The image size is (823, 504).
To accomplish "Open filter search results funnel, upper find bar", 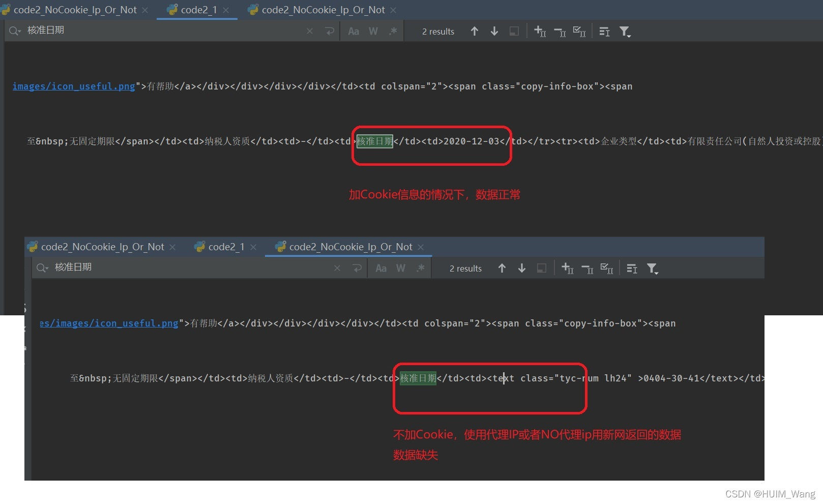I will [625, 32].
